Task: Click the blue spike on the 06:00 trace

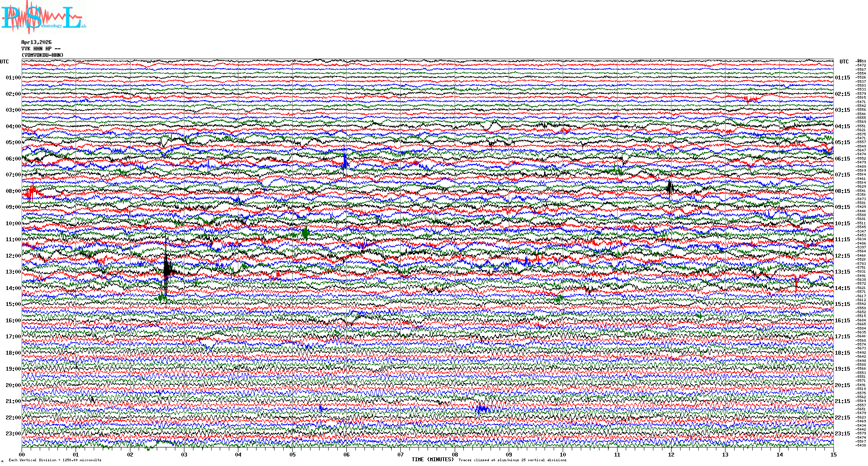Action: click(x=344, y=161)
